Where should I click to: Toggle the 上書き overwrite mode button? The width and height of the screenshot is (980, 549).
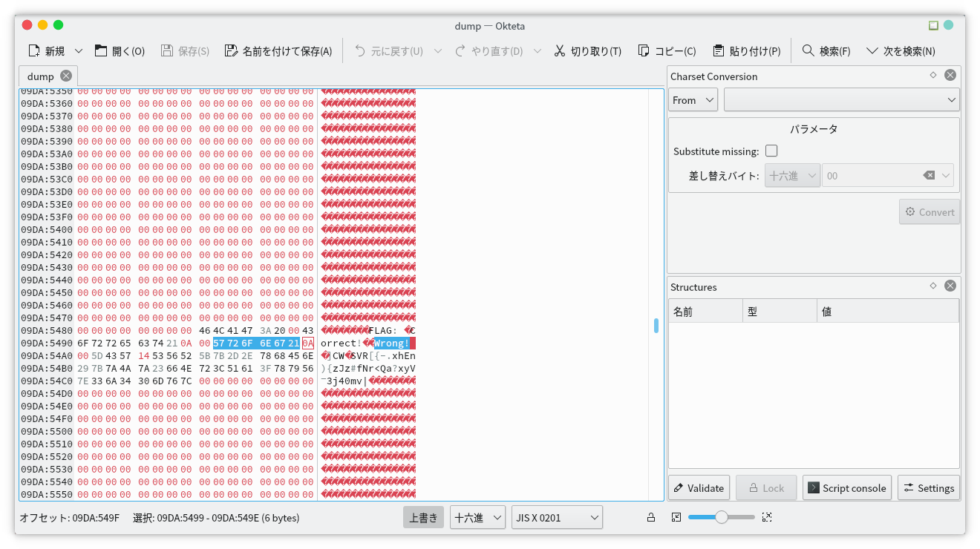(x=423, y=517)
